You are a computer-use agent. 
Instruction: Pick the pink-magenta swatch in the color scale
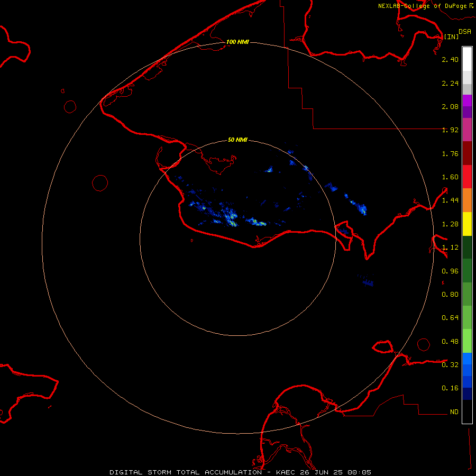467,130
